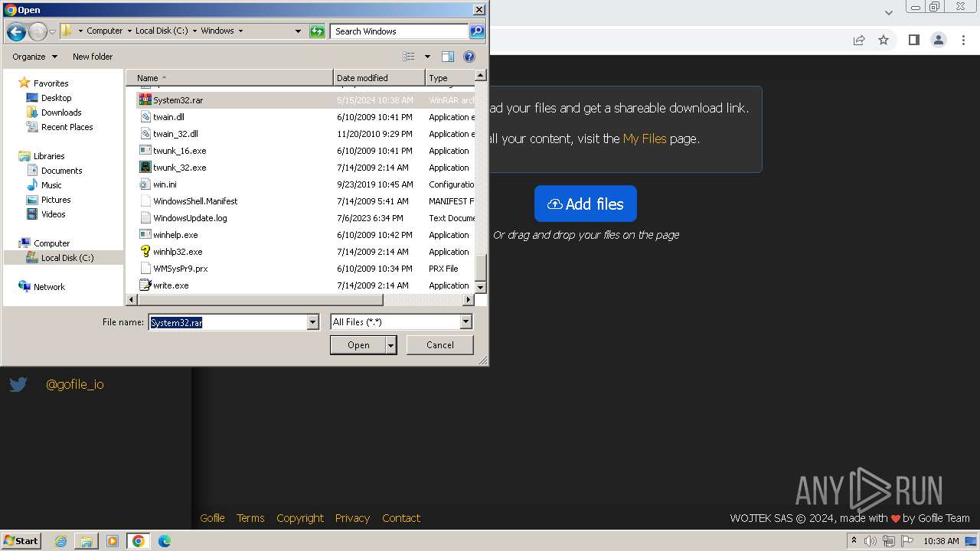Select the System32.rar file icon

tap(145, 100)
